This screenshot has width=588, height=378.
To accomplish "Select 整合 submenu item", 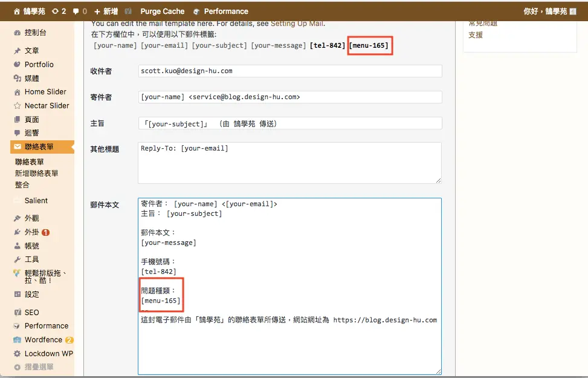I will point(22,184).
